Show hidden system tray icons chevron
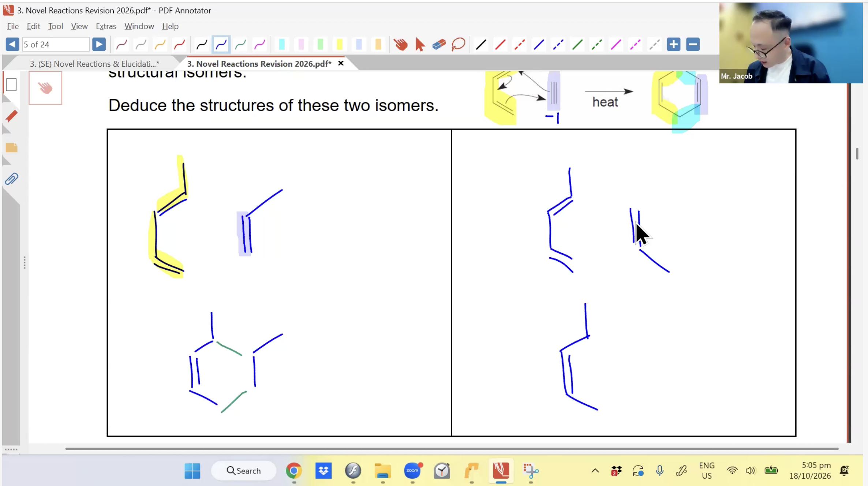 [x=595, y=471]
